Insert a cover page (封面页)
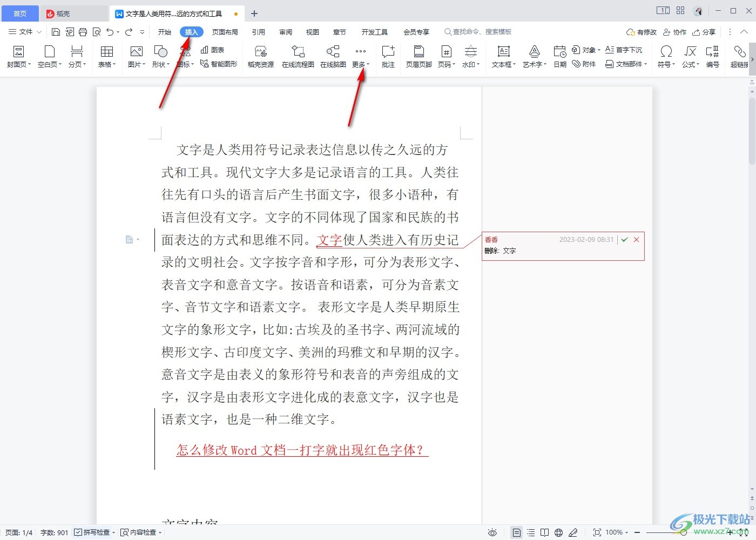Viewport: 756px width, 540px height. point(19,56)
